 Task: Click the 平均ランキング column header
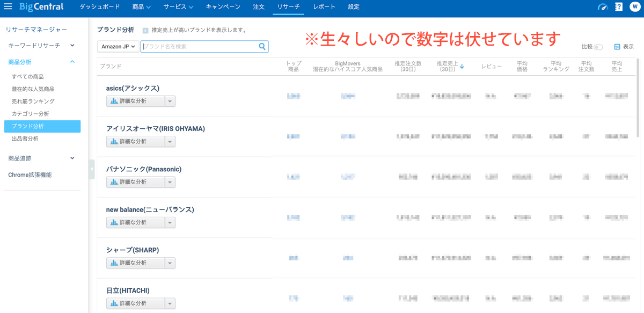tap(556, 67)
